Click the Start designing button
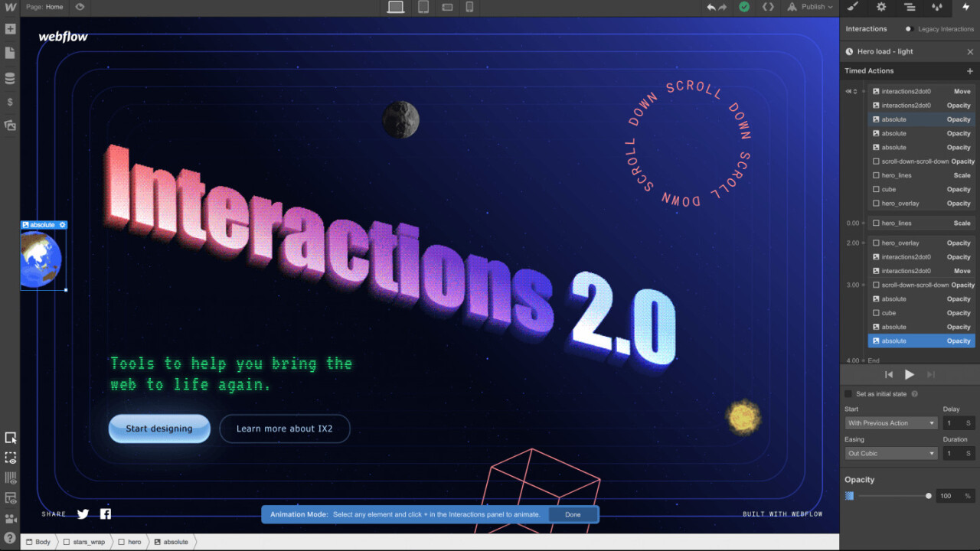The image size is (980, 551). (159, 429)
